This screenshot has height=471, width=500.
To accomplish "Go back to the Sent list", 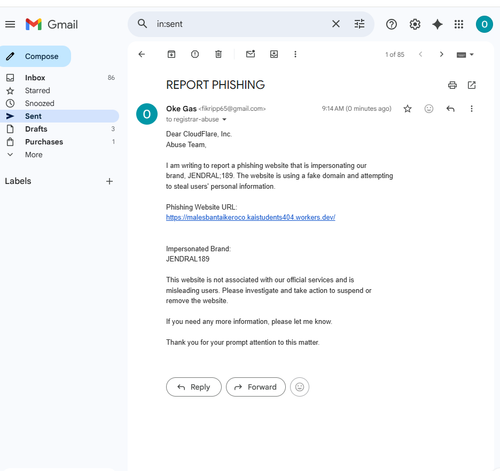I will (142, 54).
